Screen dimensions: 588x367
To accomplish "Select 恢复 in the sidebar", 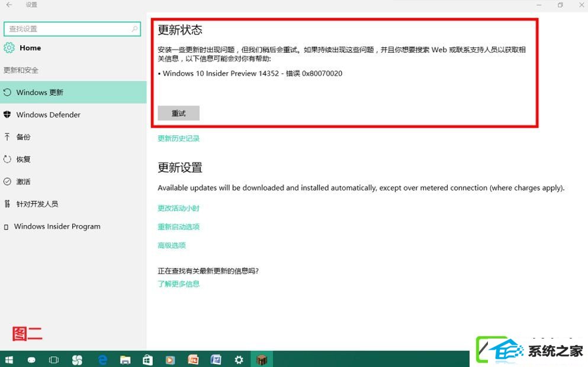I will point(73,159).
